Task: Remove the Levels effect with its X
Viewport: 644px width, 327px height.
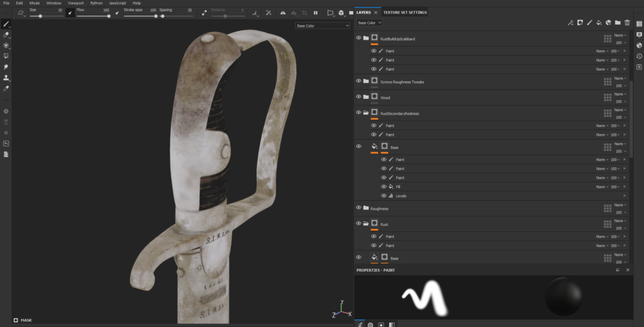Action: 625,196
